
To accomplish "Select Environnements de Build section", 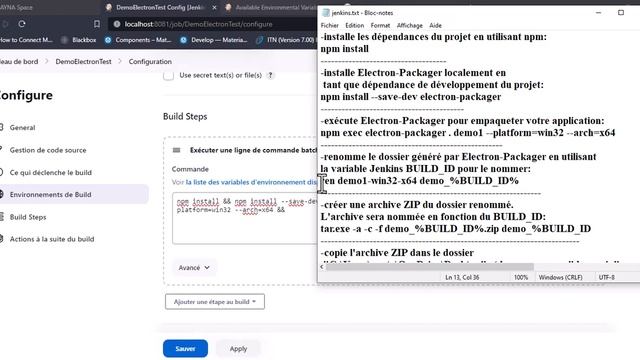I will coord(50,195).
